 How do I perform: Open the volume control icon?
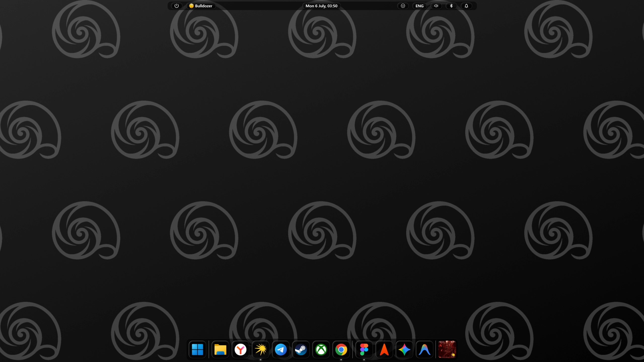[436, 6]
